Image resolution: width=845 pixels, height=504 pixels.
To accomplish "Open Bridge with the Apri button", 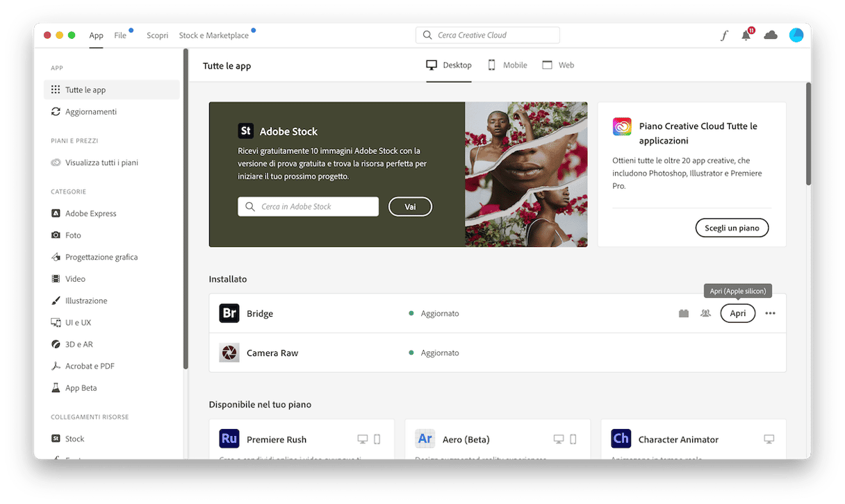I will point(738,314).
